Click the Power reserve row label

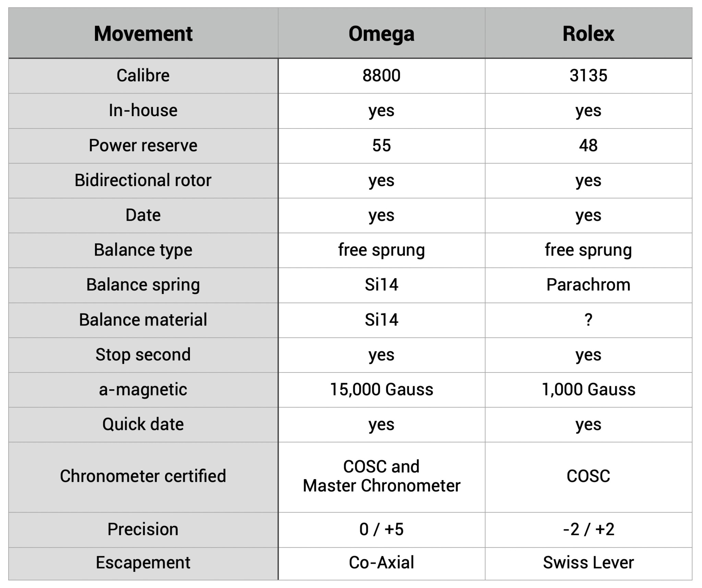click(143, 145)
